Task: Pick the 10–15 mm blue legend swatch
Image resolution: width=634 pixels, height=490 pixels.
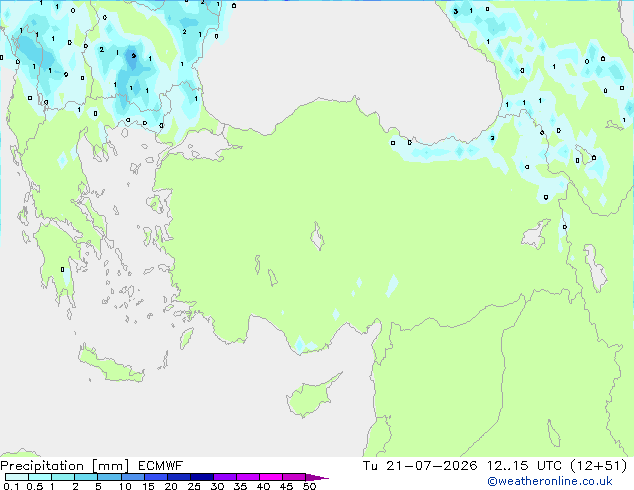Action: point(132,477)
